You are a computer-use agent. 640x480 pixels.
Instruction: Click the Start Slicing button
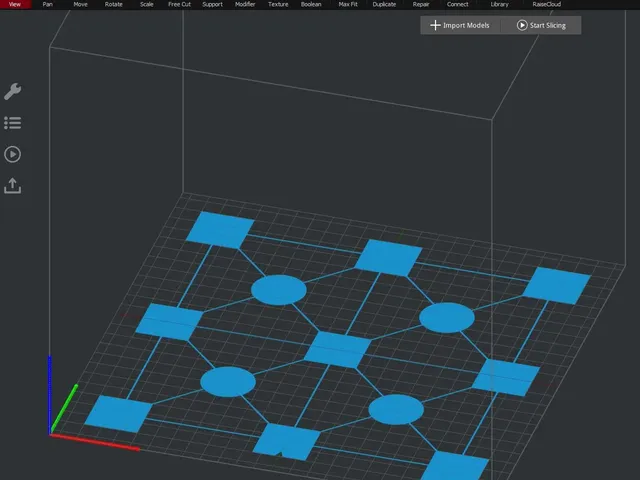click(x=541, y=25)
